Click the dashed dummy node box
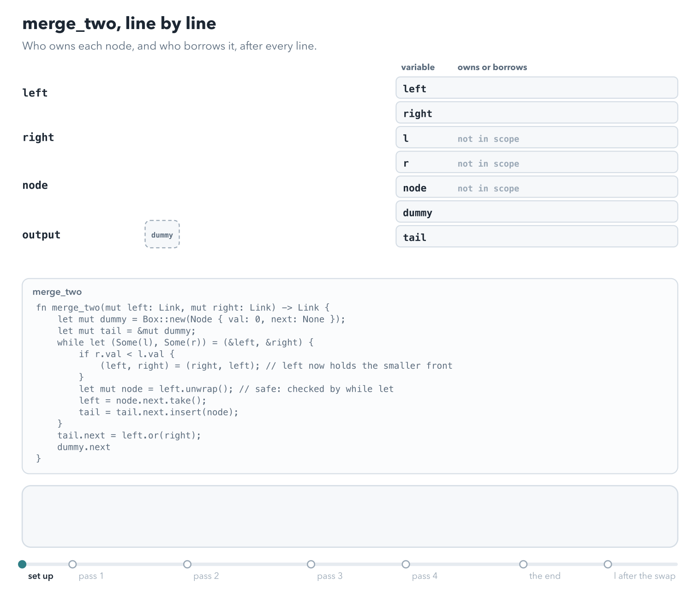The width and height of the screenshot is (700, 593). pyautogui.click(x=162, y=234)
